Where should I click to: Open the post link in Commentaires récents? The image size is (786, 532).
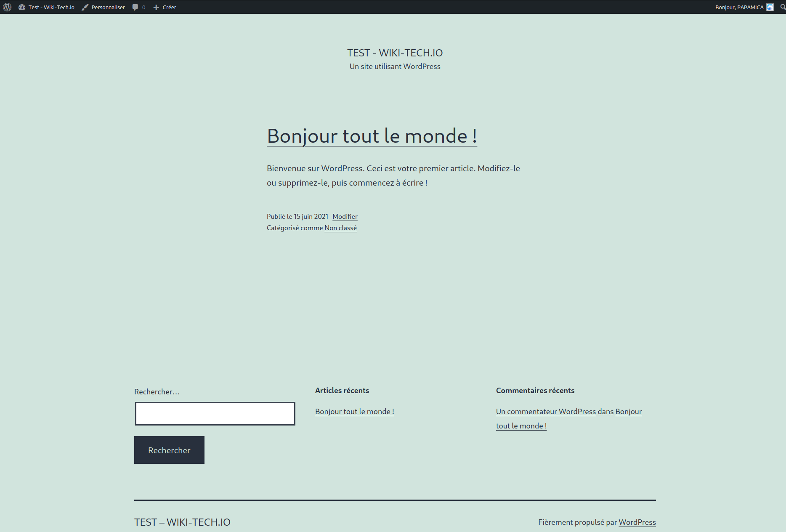pyautogui.click(x=628, y=412)
